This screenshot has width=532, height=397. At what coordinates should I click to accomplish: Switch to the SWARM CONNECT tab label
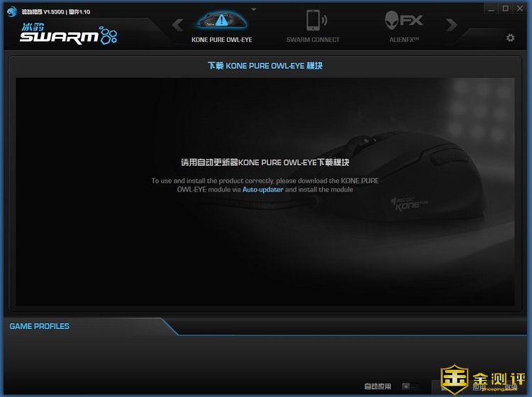click(313, 40)
